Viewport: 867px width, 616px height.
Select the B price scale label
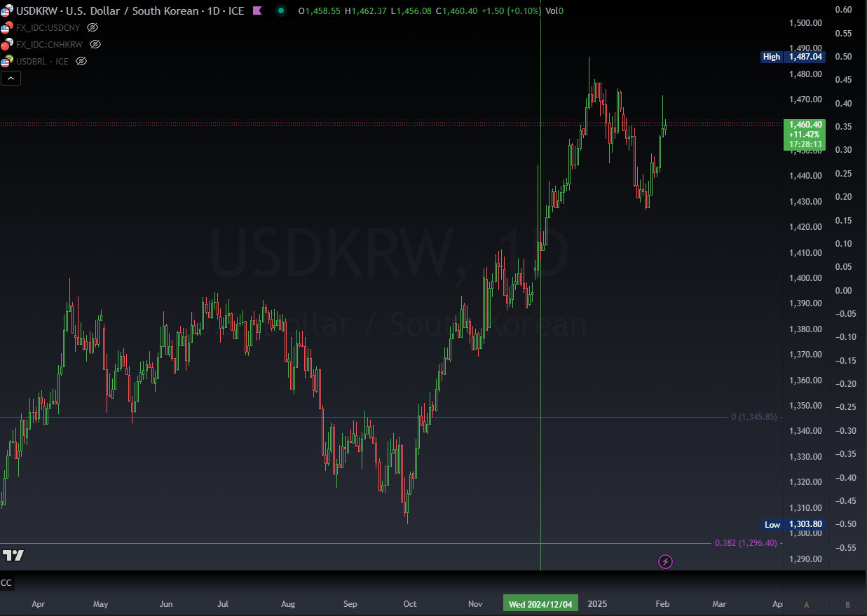point(847,605)
